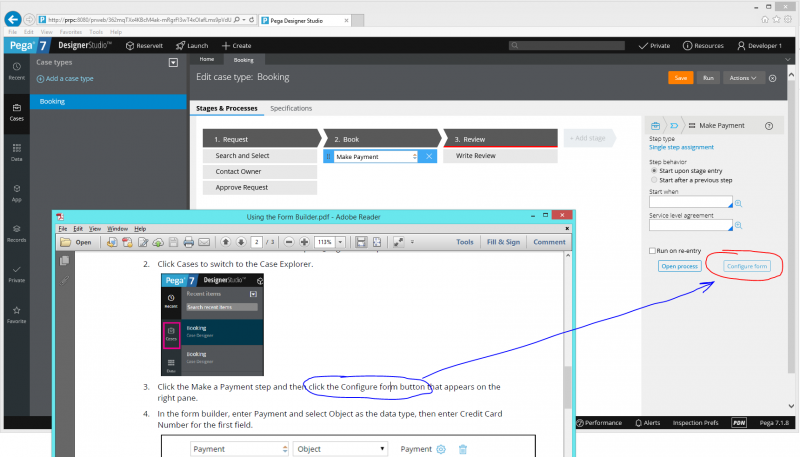The width and height of the screenshot is (800, 457).
Task: Switch to the Home tab in Pega
Action: [x=207, y=59]
